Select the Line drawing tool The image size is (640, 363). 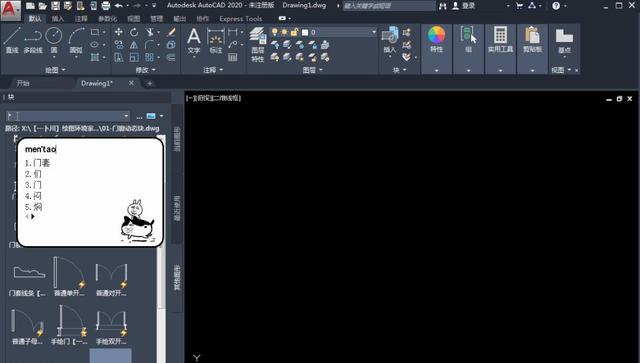(x=11, y=40)
